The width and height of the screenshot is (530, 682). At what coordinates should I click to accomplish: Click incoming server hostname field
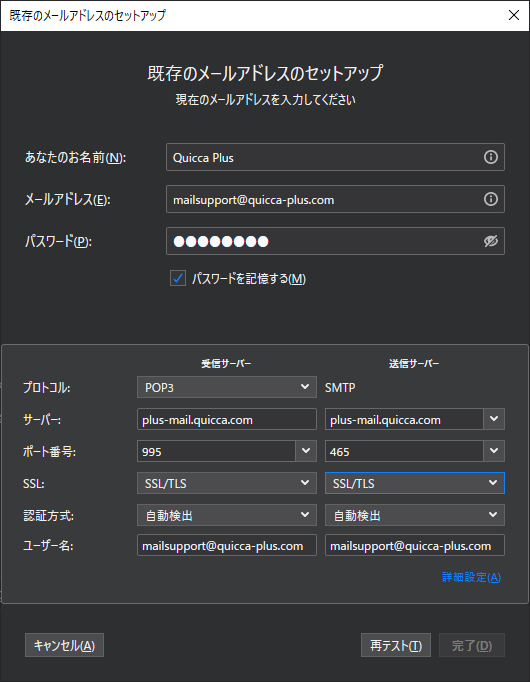tap(227, 419)
